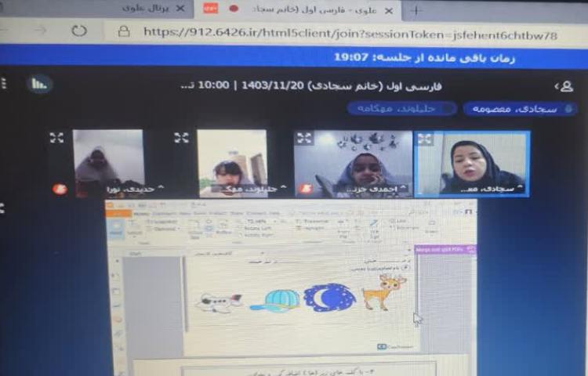Focus the 912.6426.ir address field
Screen dimensions: 588x376
350,34
